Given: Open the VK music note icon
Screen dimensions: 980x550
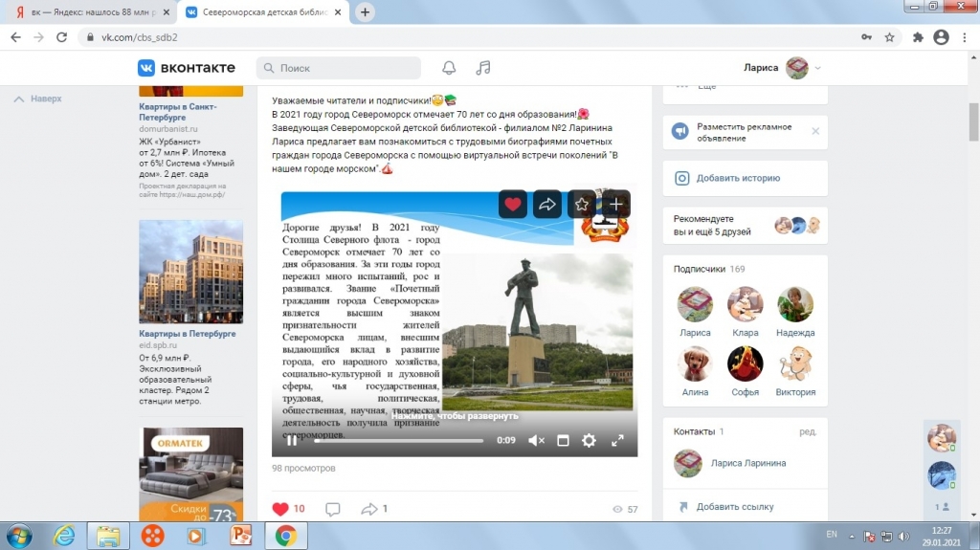Looking at the screenshot, I should 483,68.
